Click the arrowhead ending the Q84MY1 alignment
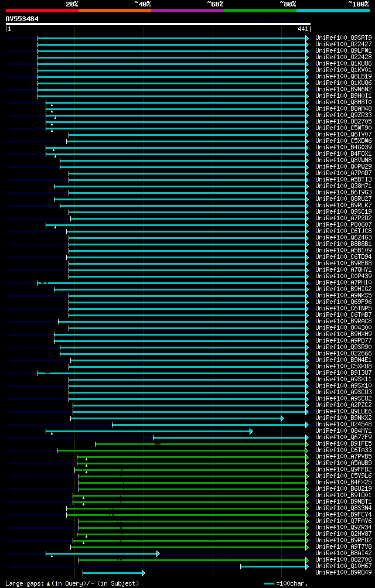Screen dimensions: 375x588 click(251, 431)
